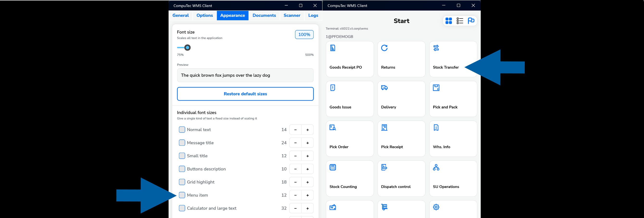Open the Stock Transfer tile
The image size is (644, 218).
coord(453,59)
